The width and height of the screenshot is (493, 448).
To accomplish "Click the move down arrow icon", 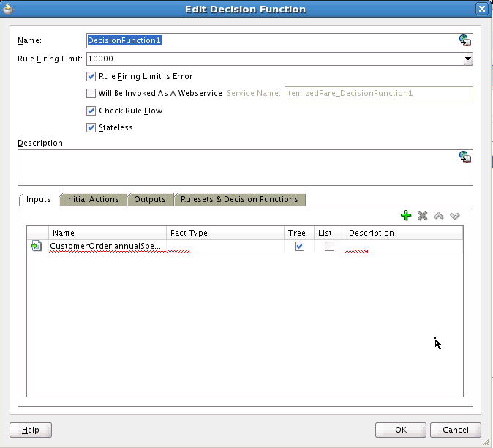I will [x=454, y=216].
